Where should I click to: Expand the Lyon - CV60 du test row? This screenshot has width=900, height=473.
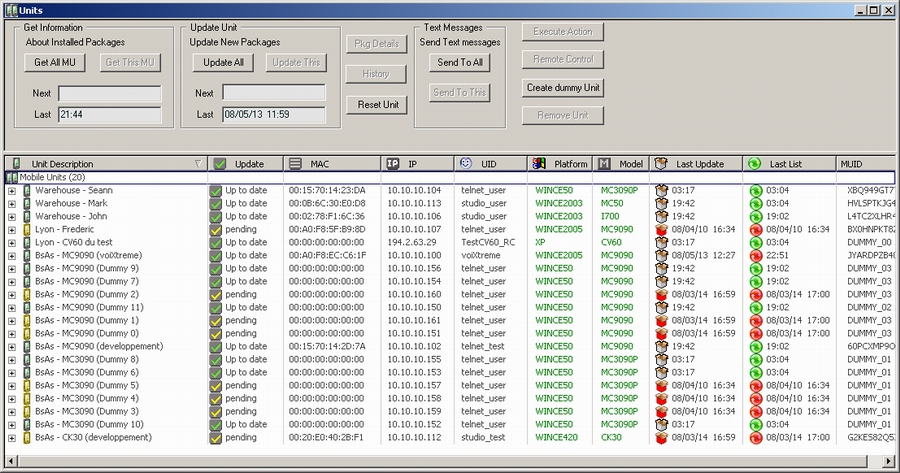point(12,242)
